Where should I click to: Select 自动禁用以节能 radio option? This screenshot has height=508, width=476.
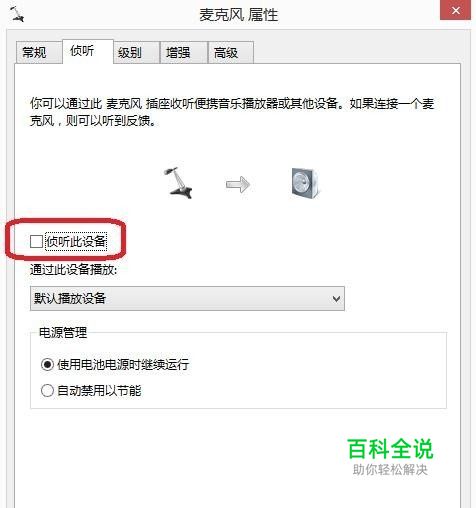point(47,390)
